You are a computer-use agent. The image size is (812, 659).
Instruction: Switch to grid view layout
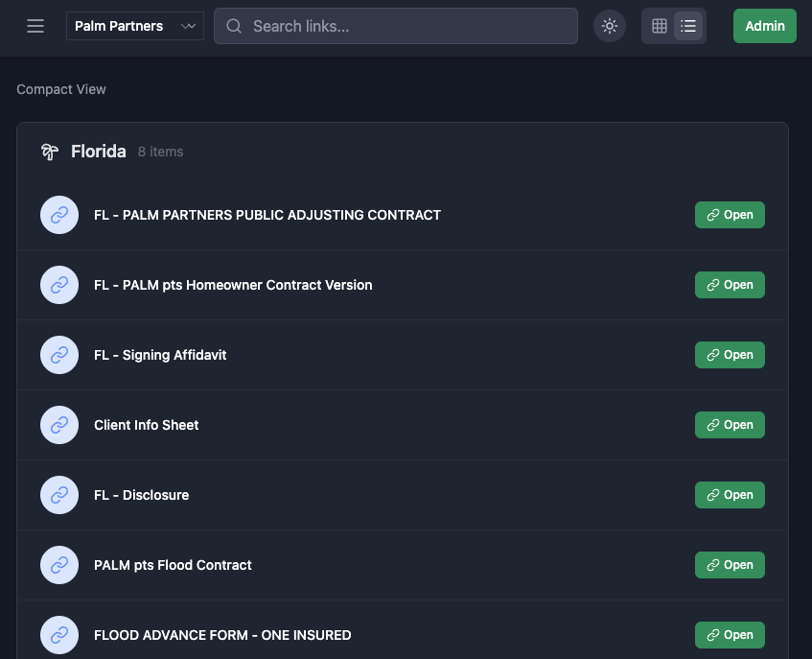pyautogui.click(x=660, y=26)
